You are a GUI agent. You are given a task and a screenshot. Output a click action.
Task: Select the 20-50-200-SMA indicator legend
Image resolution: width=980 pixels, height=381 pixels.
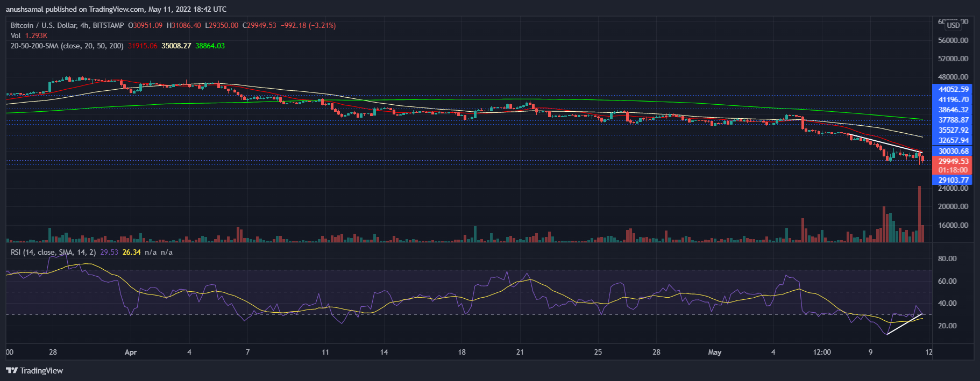[67, 46]
